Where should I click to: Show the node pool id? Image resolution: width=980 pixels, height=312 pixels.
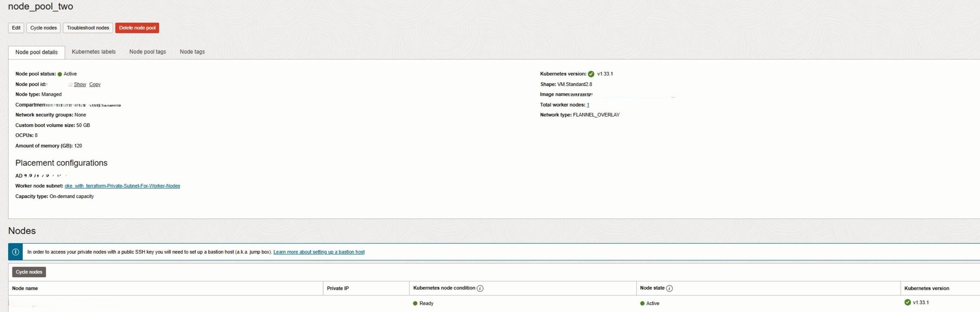[80, 84]
